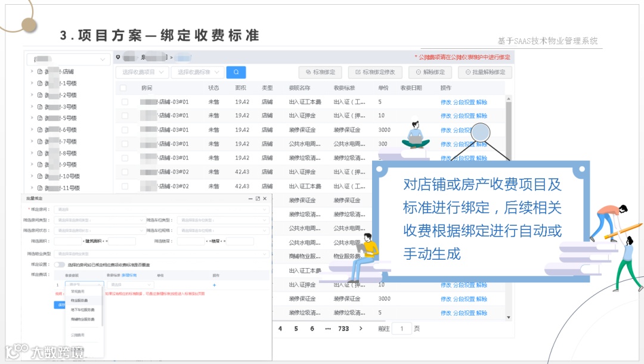Select 商铺物业服务费 in fee dropdown list
Viewport: 644px width, 364px height.
(82, 319)
